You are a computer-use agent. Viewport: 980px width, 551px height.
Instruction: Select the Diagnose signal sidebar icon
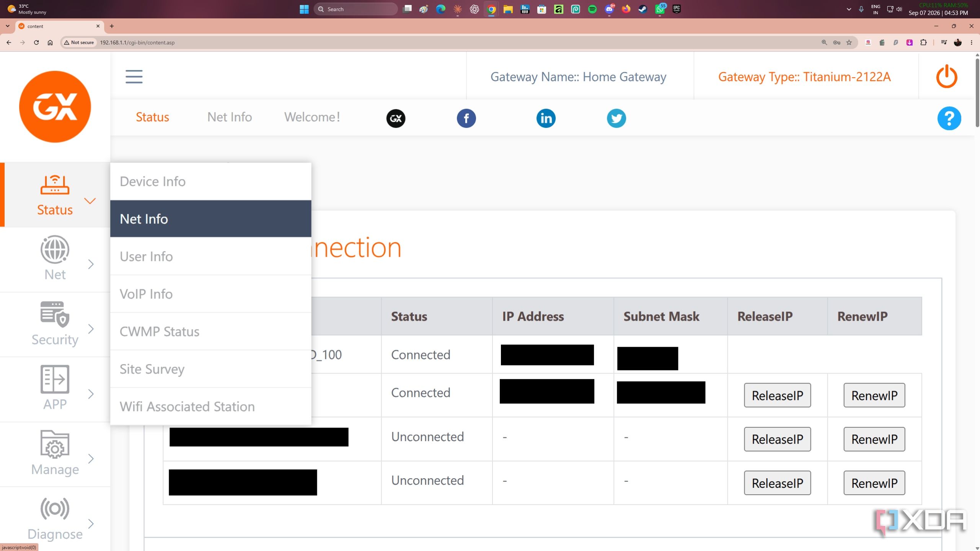(55, 509)
